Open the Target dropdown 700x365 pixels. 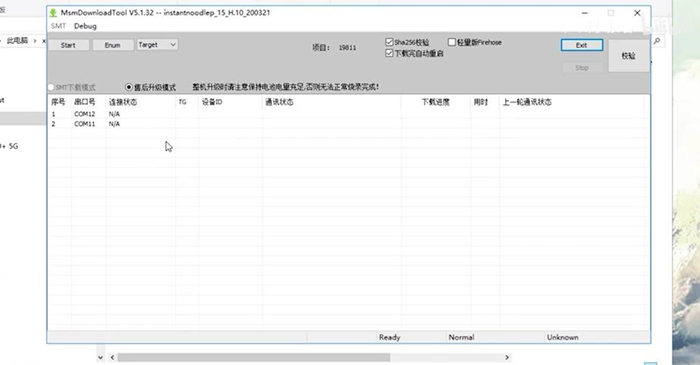click(157, 45)
